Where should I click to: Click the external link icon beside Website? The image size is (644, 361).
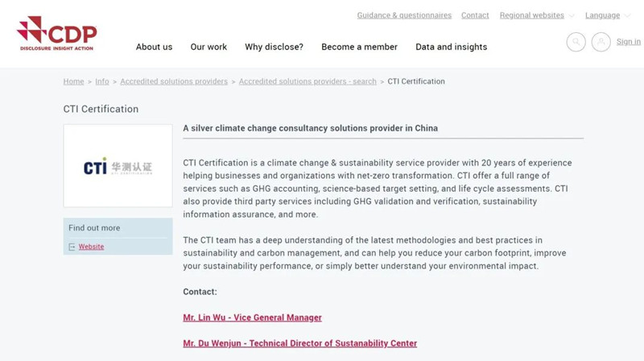(72, 247)
